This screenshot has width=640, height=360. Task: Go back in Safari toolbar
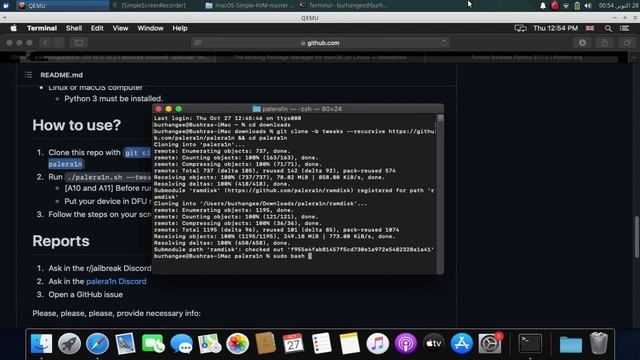coord(45,43)
